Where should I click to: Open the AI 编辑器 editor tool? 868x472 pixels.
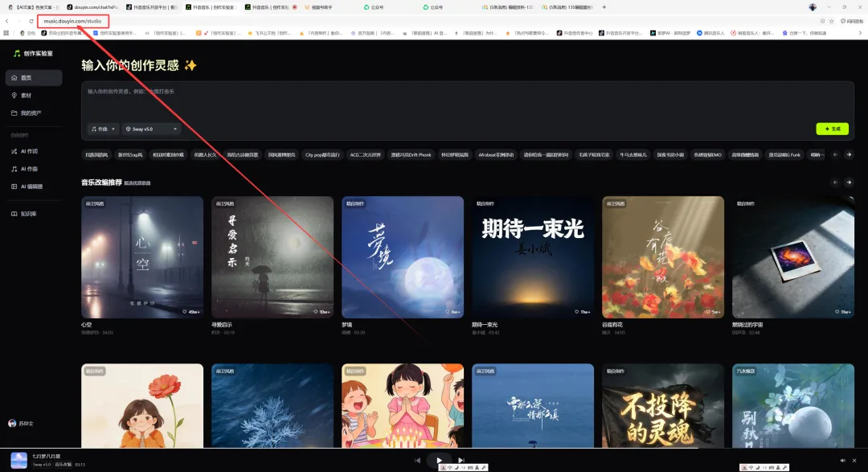coord(34,187)
